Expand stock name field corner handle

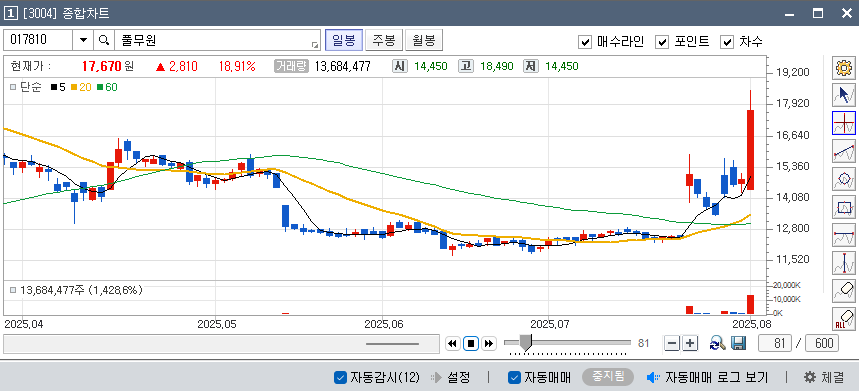coord(315,45)
